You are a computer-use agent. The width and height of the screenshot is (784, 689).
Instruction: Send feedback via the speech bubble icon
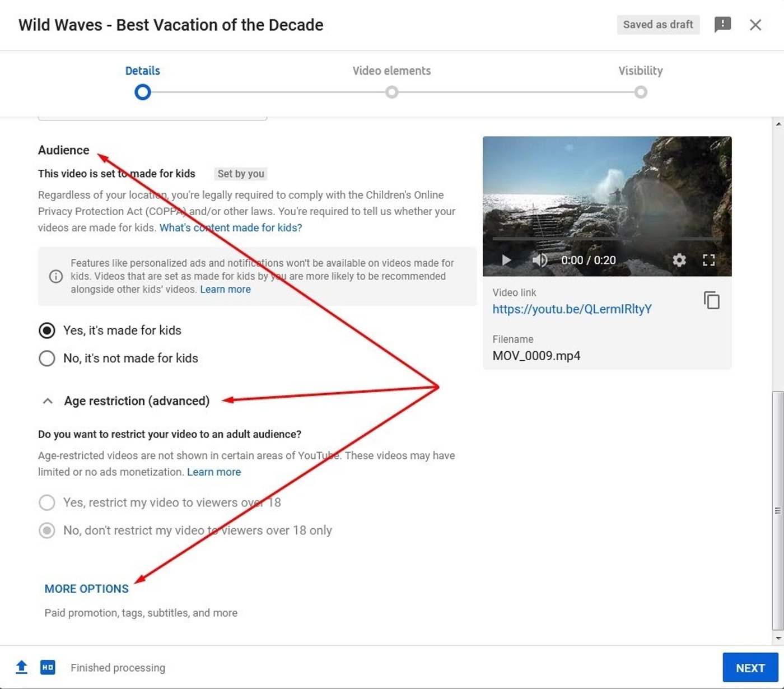click(722, 25)
